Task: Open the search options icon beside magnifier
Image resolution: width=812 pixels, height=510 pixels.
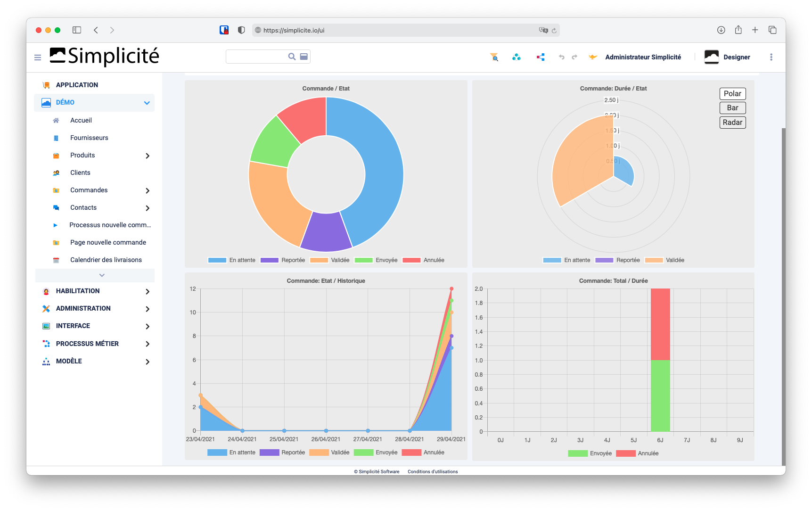Action: coord(304,57)
